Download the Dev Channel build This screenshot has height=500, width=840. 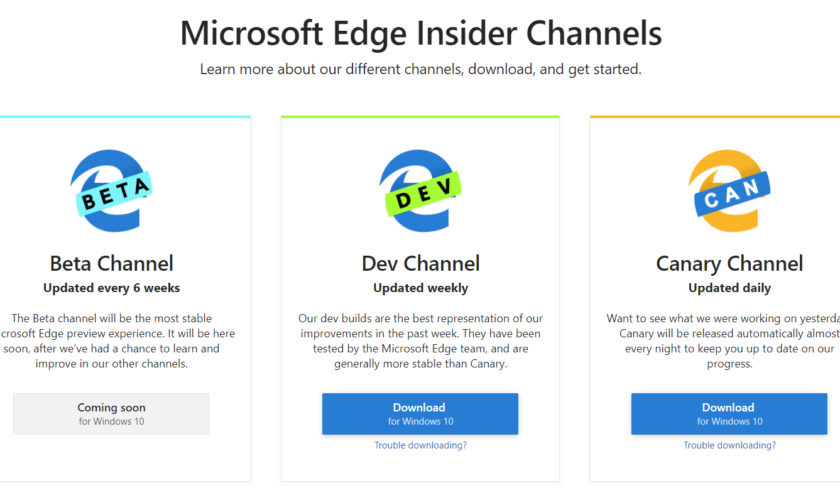coord(420,413)
